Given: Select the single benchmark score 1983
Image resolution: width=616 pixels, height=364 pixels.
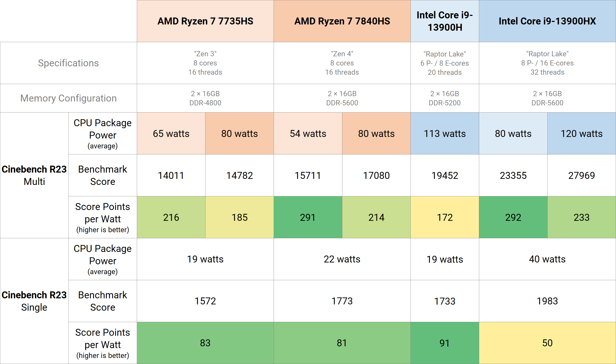Looking at the screenshot, I should 547,301.
